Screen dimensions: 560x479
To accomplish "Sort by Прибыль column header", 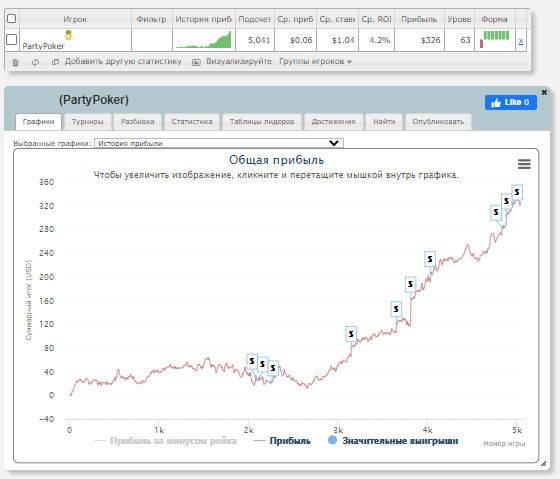I will (x=419, y=19).
